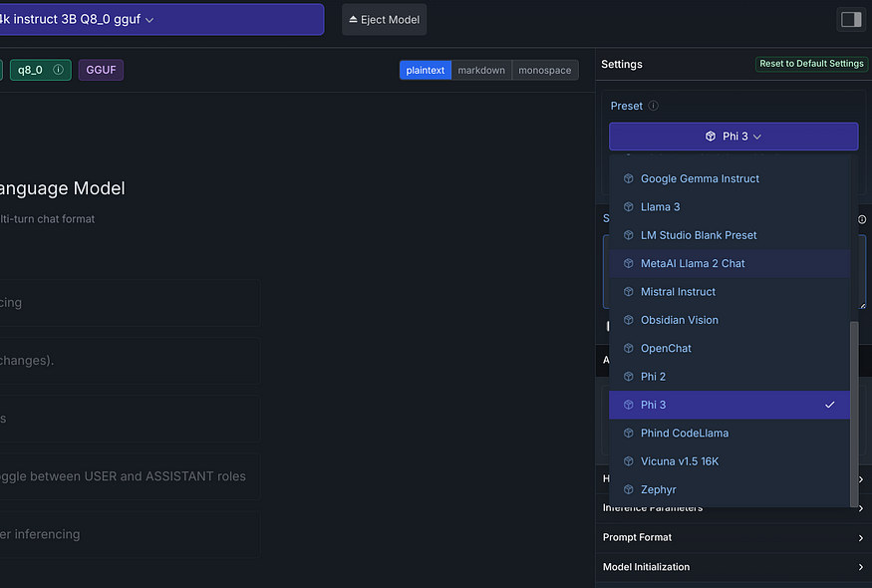872x588 pixels.
Task: Select the checked Phi 3 preset entry
Action: pyautogui.click(x=729, y=405)
